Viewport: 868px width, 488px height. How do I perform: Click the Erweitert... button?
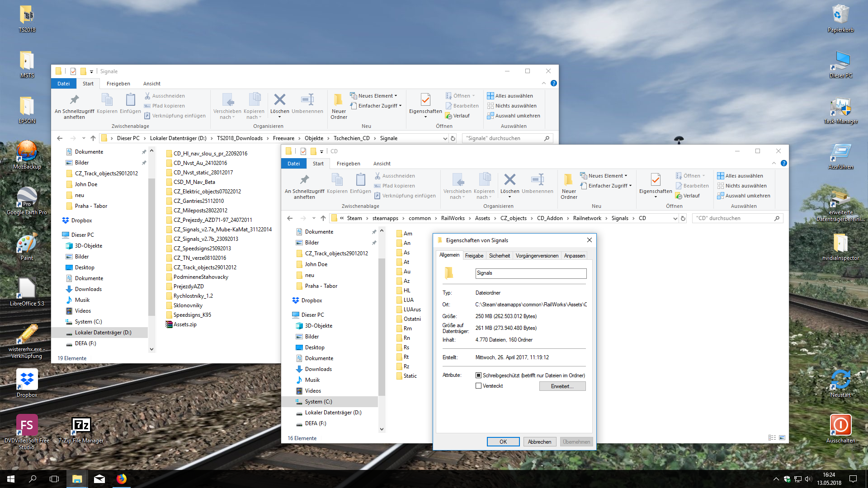click(x=562, y=386)
